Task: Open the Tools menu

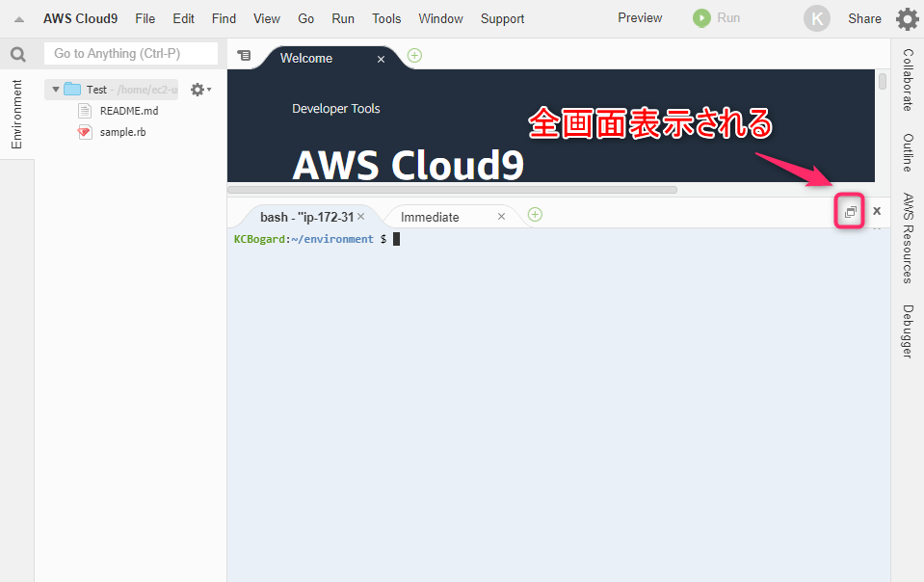Action: coord(386,19)
